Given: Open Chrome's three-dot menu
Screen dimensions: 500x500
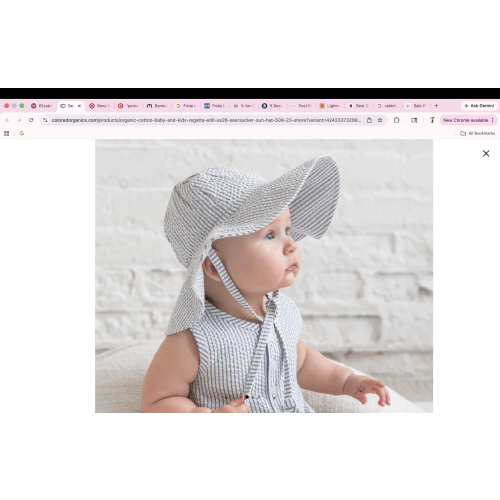Looking at the screenshot, I should pos(493,120).
